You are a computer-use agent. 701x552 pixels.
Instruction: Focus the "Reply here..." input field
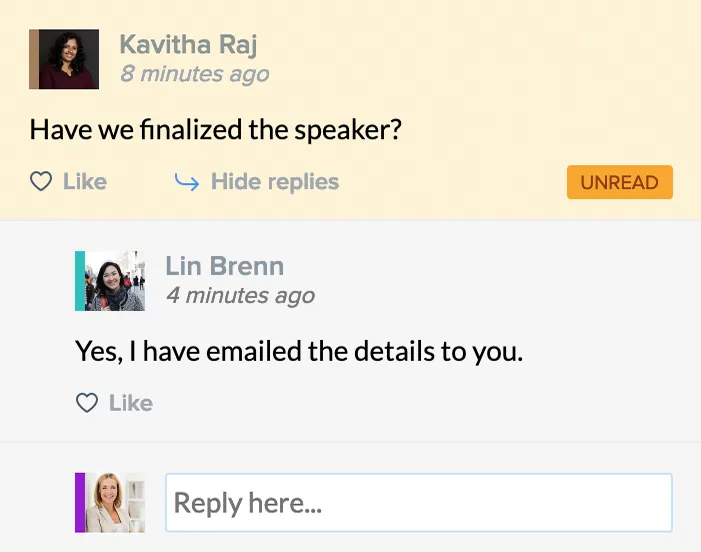(x=418, y=502)
